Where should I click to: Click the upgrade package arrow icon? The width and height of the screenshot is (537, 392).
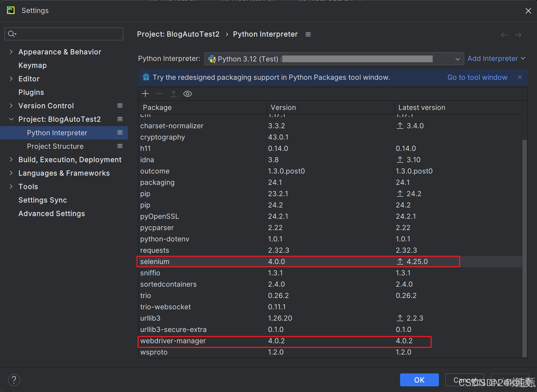coord(173,93)
